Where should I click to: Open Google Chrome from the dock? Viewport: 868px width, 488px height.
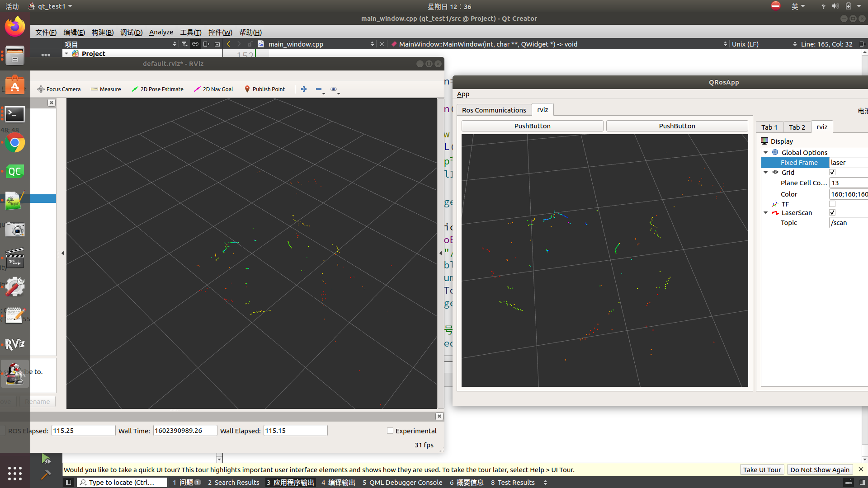pyautogui.click(x=15, y=143)
